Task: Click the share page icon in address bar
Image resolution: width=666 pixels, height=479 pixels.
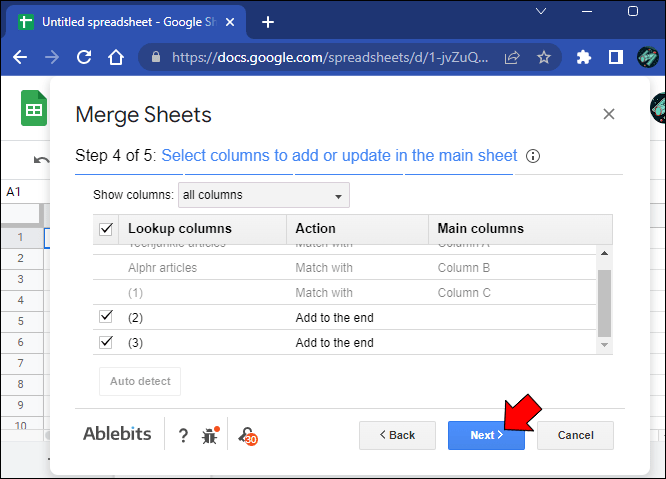Action: [512, 58]
